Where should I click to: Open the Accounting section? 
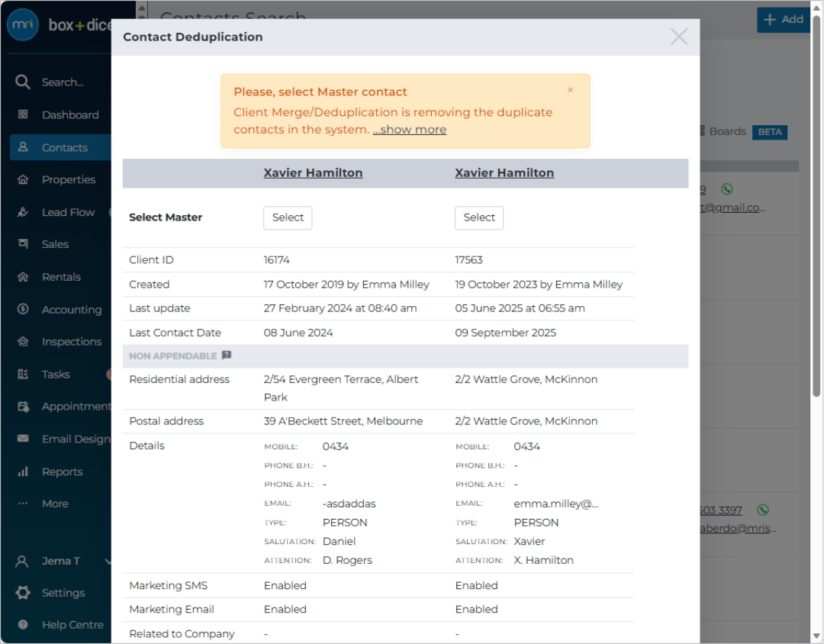coord(72,309)
